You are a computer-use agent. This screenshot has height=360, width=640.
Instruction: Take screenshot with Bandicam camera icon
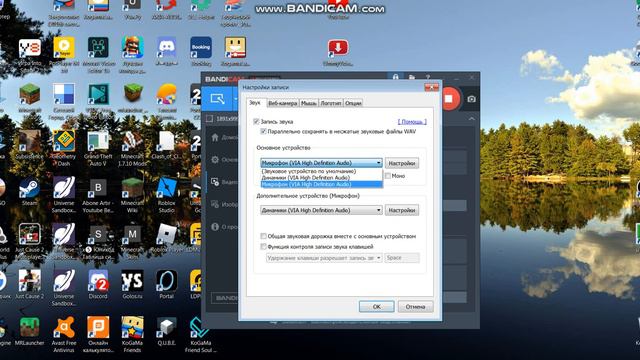coord(471,99)
